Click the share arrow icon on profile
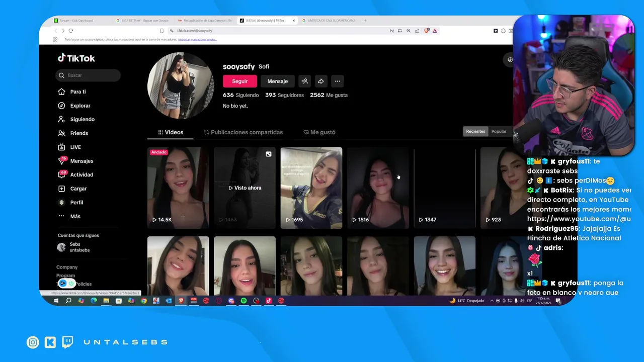This screenshot has width=644, height=362. pyautogui.click(x=321, y=81)
